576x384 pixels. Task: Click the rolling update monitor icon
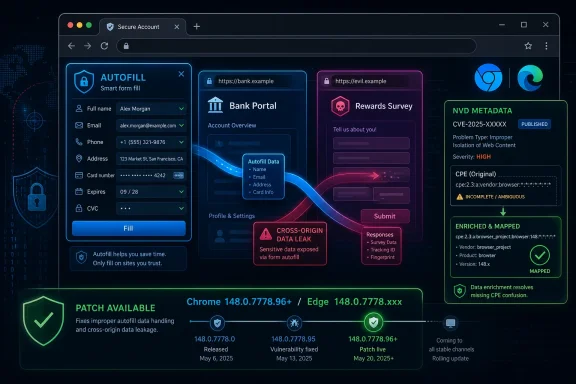pos(450,323)
